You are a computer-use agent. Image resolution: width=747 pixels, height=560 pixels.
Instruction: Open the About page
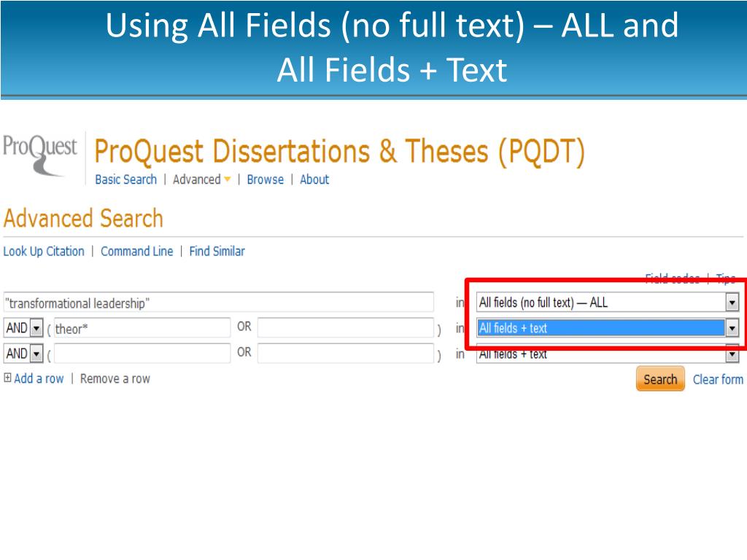314,179
